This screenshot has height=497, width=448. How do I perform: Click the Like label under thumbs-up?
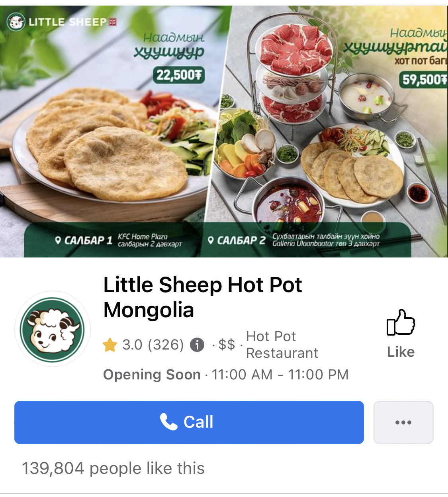(x=401, y=352)
